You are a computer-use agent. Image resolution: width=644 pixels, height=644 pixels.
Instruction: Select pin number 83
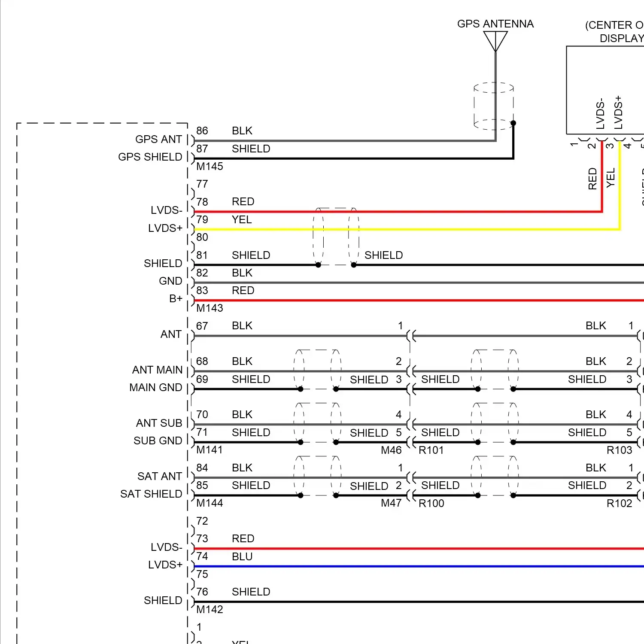coord(202,290)
